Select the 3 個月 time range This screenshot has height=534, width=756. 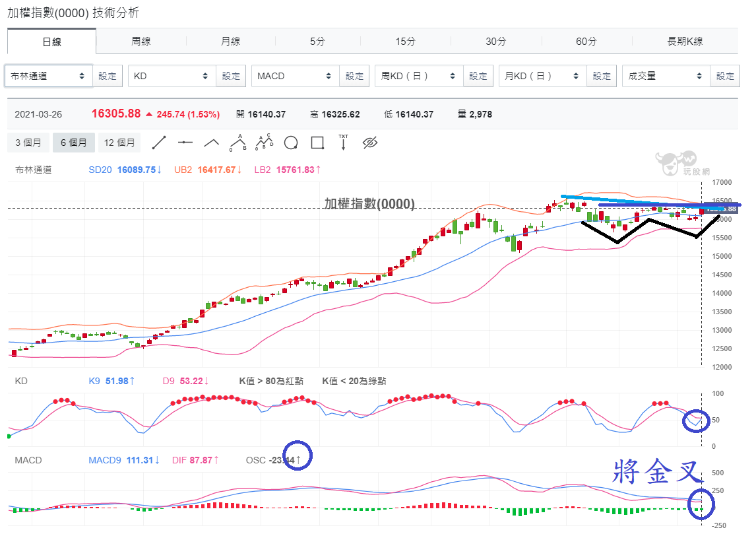pos(28,143)
